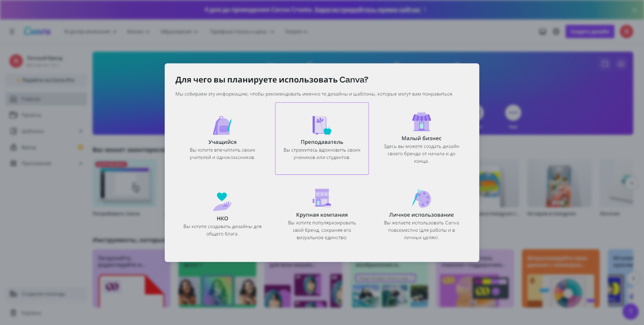Select the Учащийся backpack icon
Viewport: 644px width, 325px height.
point(222,125)
